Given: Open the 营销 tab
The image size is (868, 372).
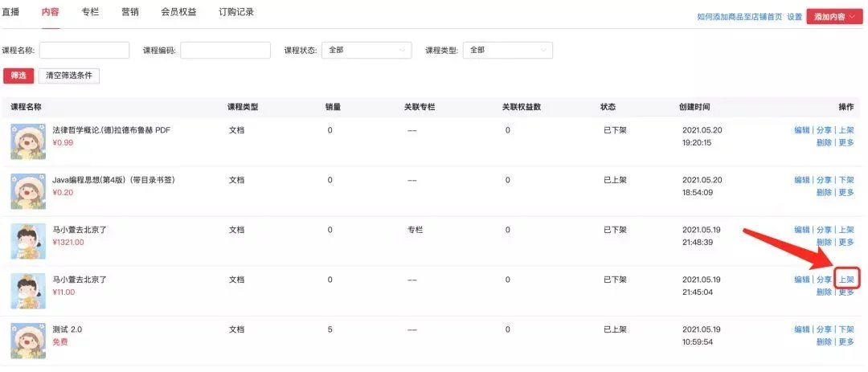Looking at the screenshot, I should 130,11.
